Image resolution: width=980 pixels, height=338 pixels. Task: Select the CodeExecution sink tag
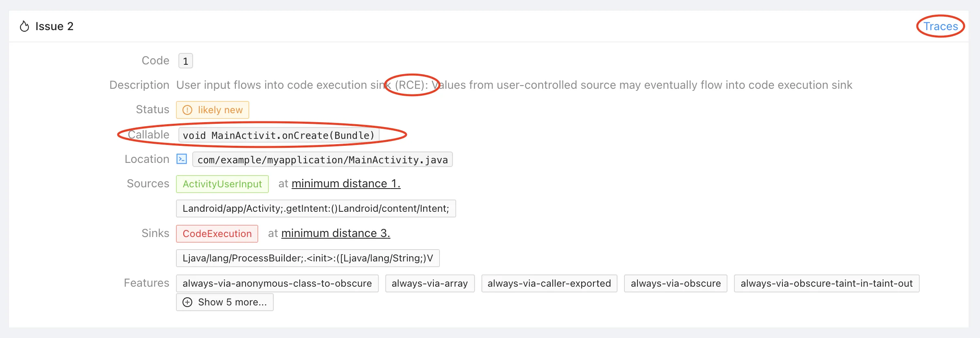pos(217,234)
